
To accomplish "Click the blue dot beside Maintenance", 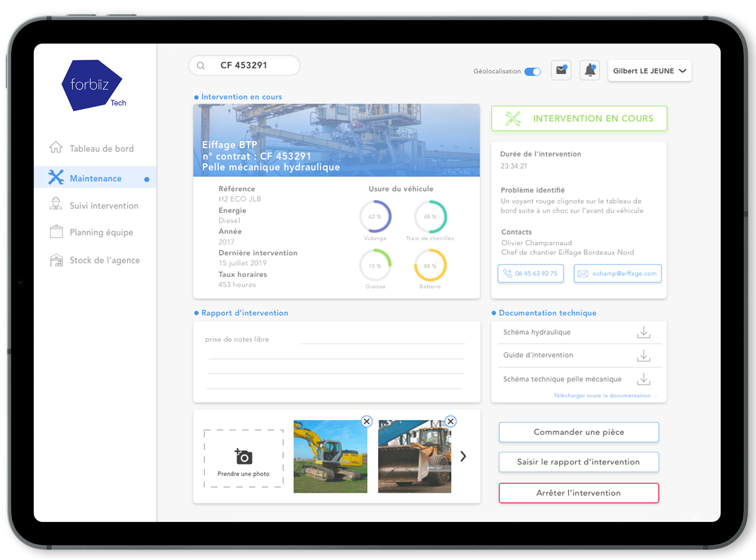I will pos(147,179).
